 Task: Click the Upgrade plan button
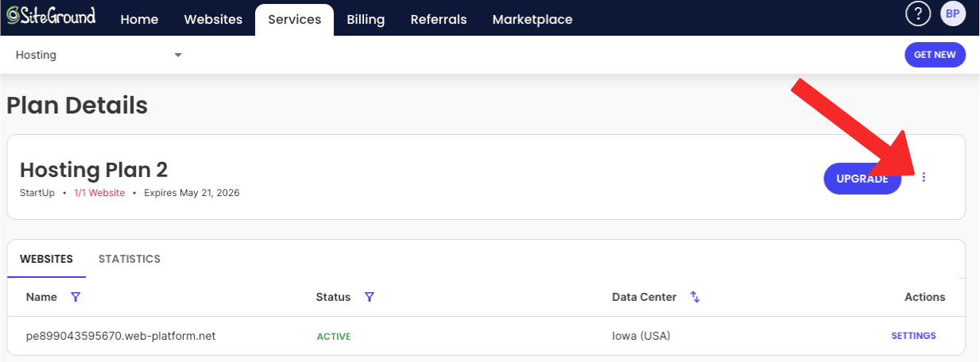(862, 179)
